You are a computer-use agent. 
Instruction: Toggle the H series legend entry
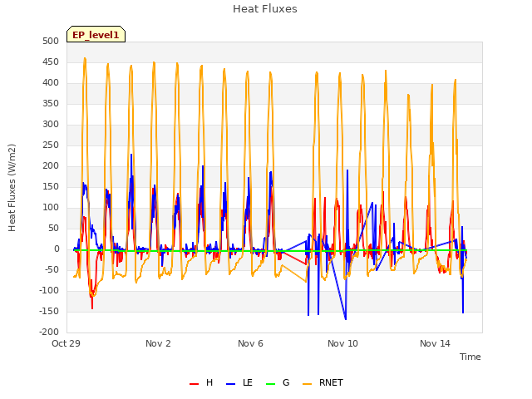pos(201,382)
